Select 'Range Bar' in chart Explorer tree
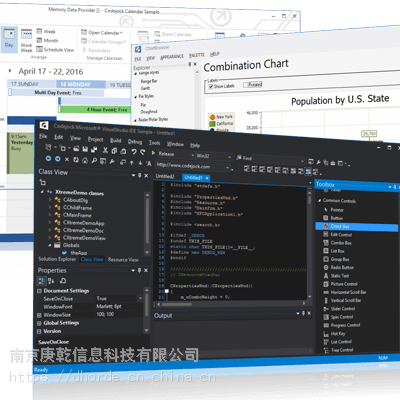The image size is (400, 400). point(149,81)
